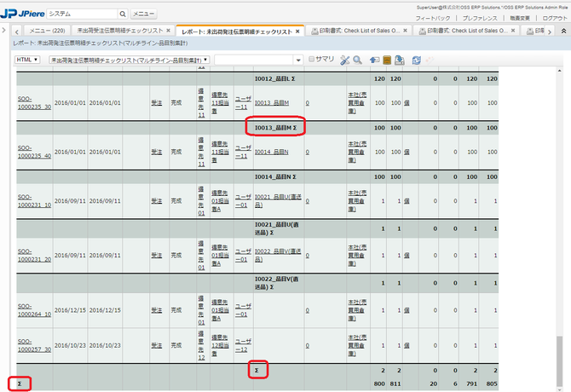Click the 個 unit link in SOO-1000235_40 row
The height and width of the screenshot is (392, 571).
pyautogui.click(x=407, y=153)
